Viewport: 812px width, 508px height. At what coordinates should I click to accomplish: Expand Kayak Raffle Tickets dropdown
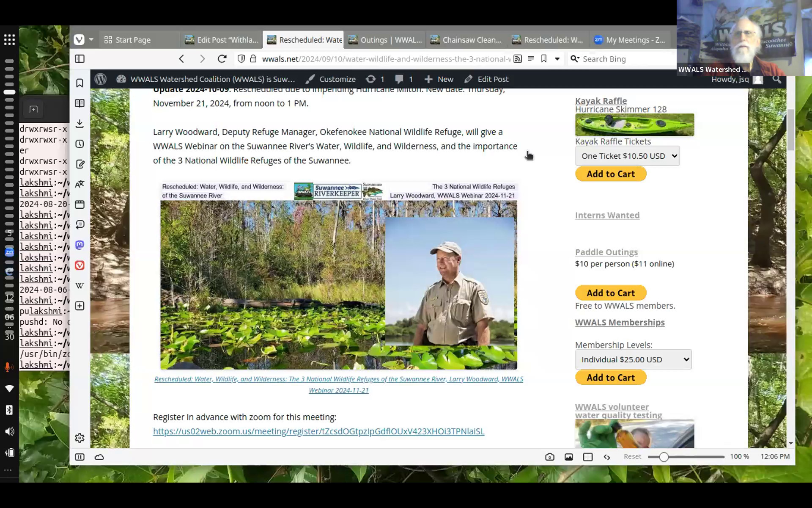pos(627,156)
